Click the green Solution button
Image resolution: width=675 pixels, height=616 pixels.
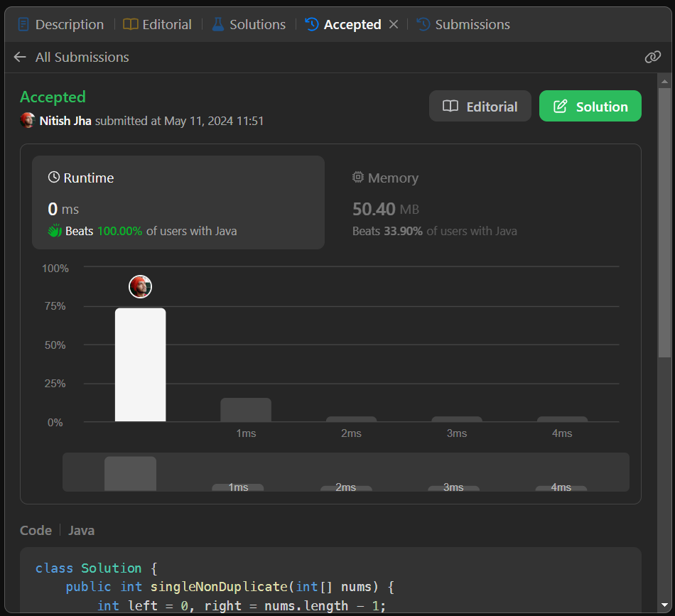590,106
